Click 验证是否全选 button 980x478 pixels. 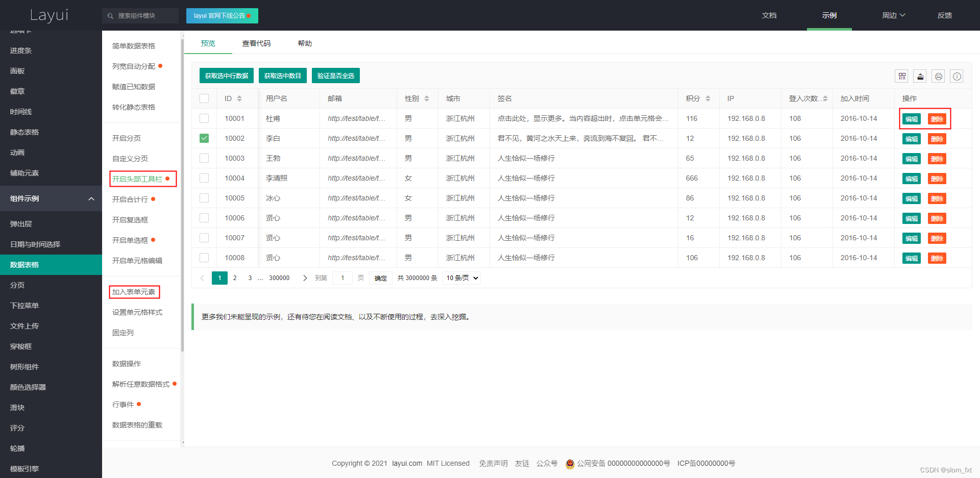click(x=336, y=76)
